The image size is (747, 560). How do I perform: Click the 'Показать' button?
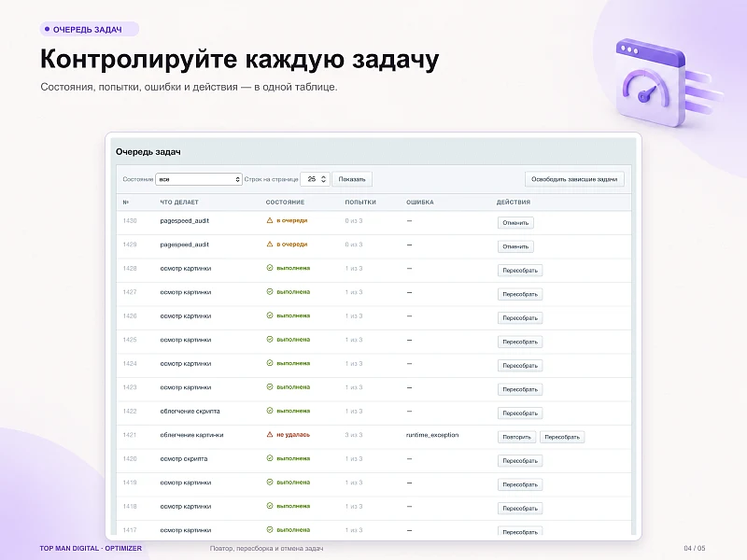(352, 179)
